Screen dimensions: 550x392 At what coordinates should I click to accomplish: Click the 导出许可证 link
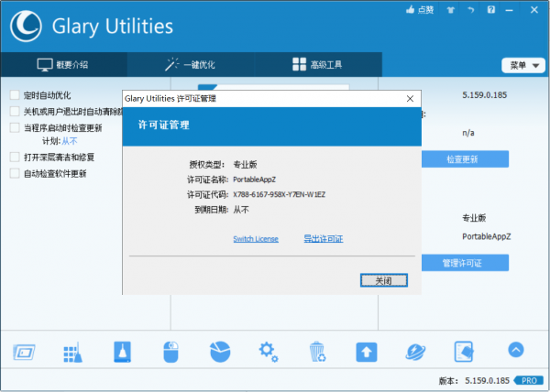click(324, 239)
